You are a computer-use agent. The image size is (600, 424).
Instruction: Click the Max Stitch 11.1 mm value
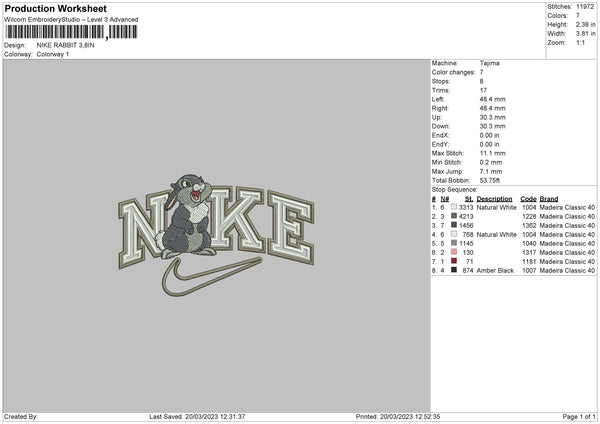coord(492,153)
